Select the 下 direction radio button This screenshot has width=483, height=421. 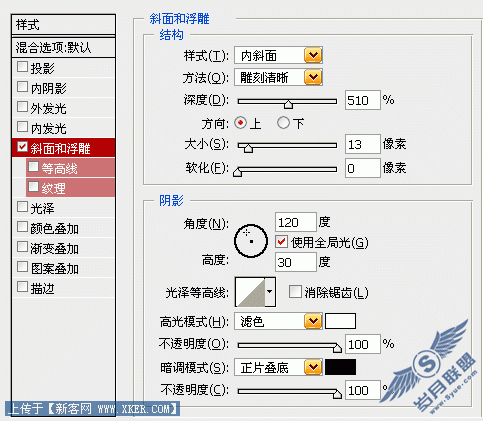pos(283,122)
